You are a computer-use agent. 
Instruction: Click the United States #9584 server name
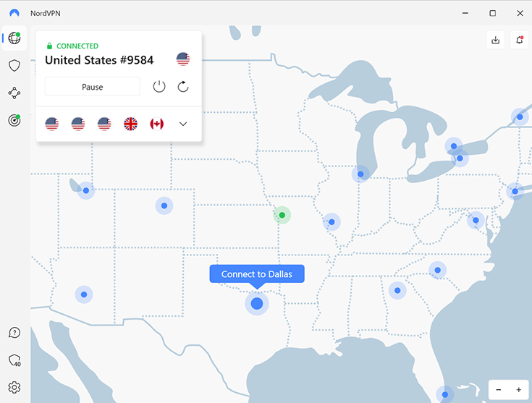point(99,60)
